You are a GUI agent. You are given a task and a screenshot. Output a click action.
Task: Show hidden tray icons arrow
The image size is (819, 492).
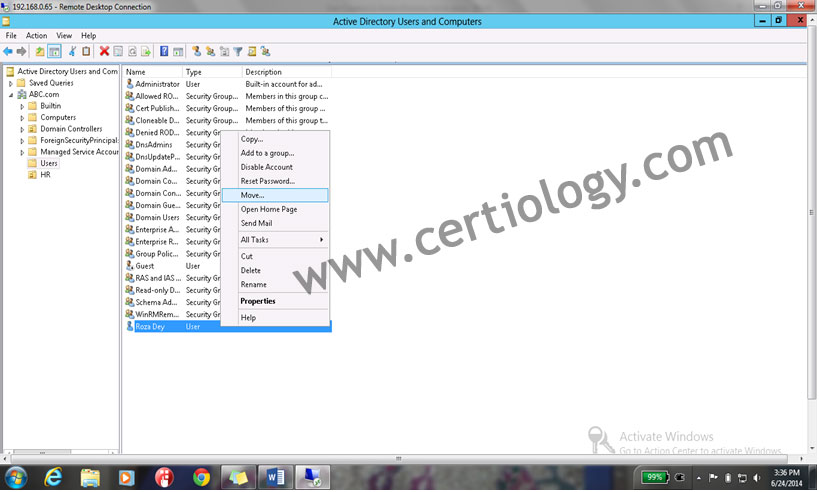click(698, 477)
